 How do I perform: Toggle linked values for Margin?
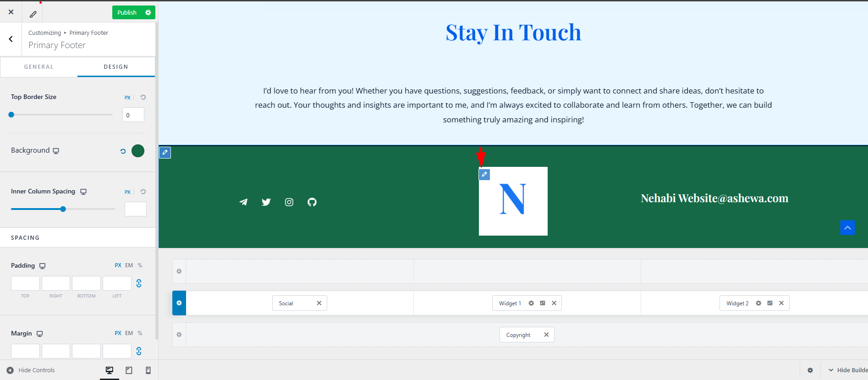[139, 351]
